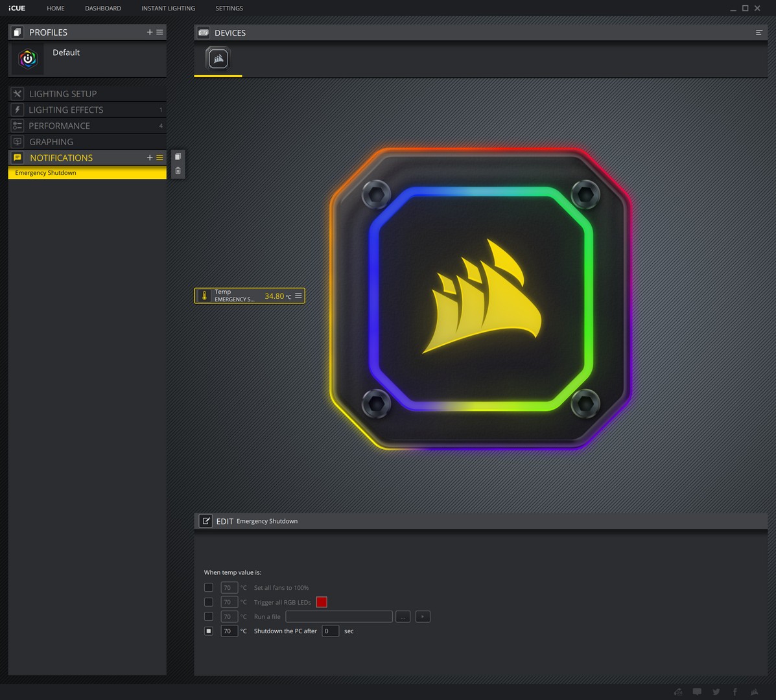
Task: Click the shutdown delay seconds field
Action: tap(330, 631)
